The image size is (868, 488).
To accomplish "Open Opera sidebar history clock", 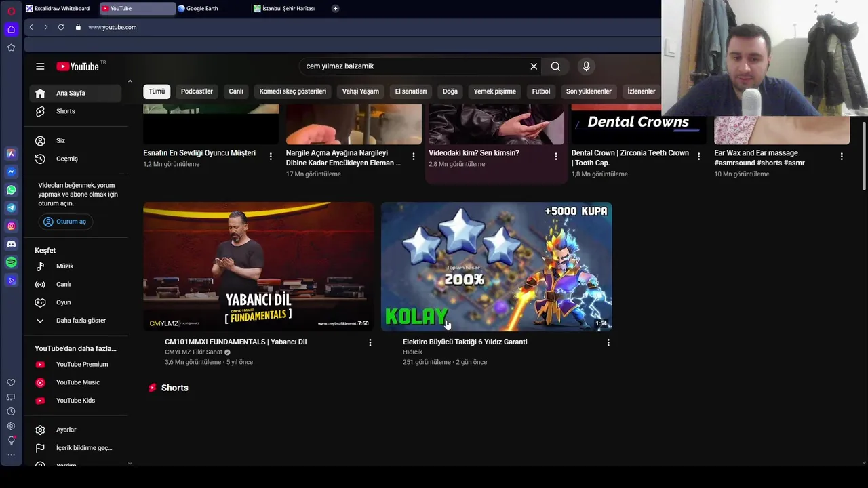I will click(11, 411).
